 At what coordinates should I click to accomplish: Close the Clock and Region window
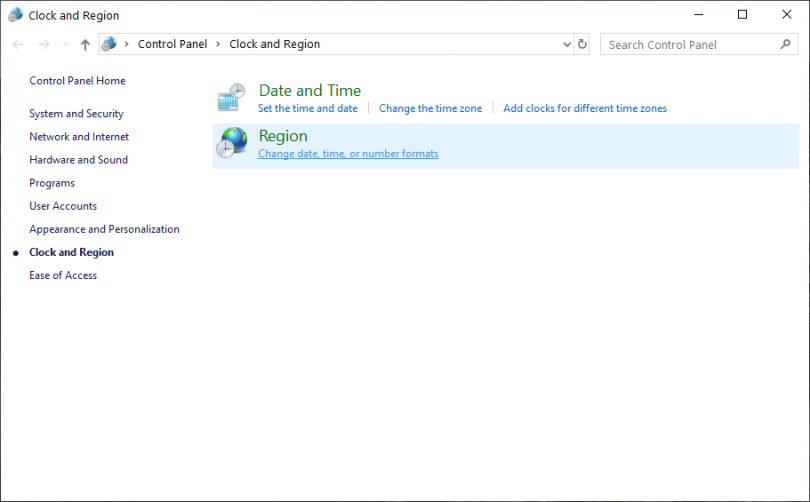coord(786,14)
